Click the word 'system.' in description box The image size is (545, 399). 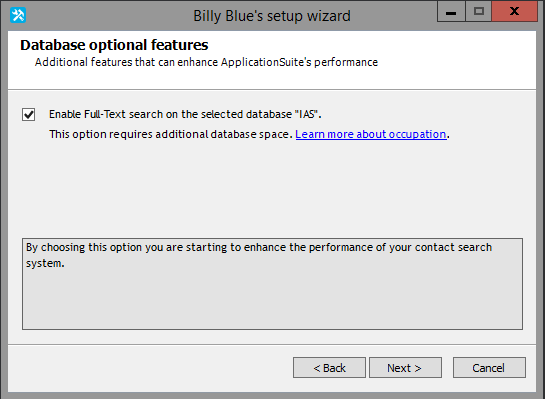[45, 263]
